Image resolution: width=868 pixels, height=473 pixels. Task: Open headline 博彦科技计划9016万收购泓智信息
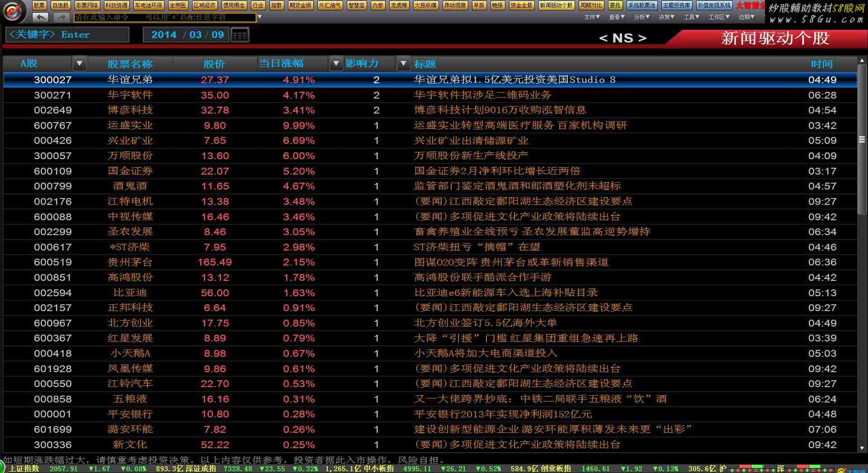(500, 110)
